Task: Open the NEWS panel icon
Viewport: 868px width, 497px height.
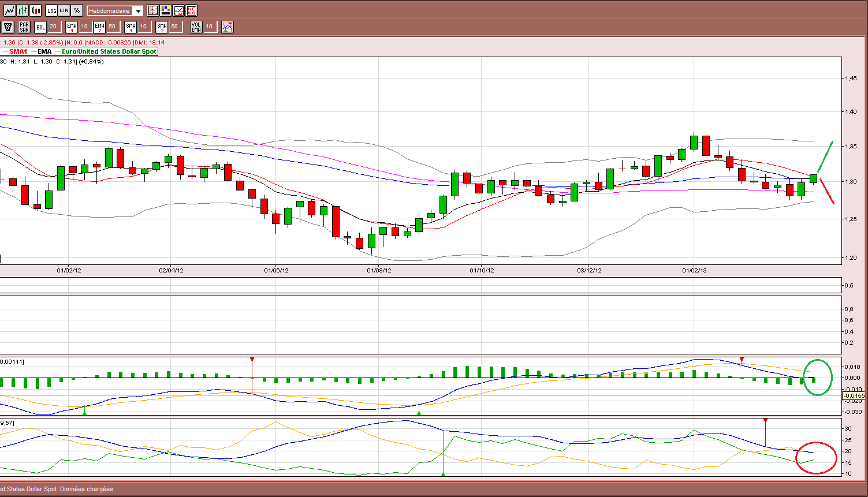Action: tap(192, 10)
